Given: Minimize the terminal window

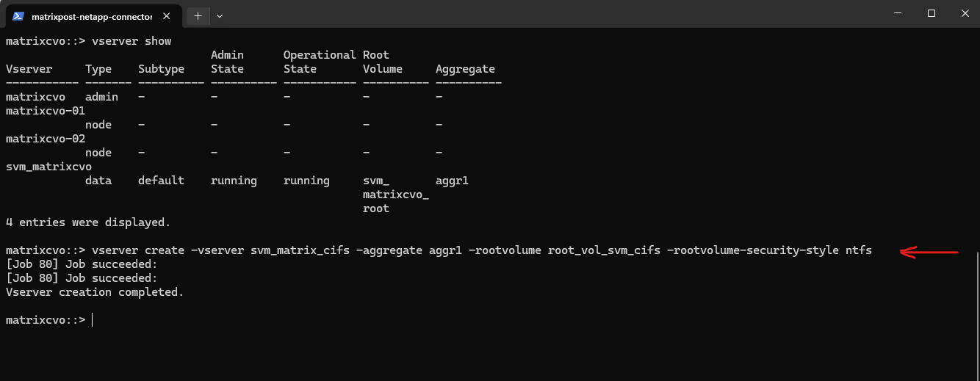Looking at the screenshot, I should [897, 13].
